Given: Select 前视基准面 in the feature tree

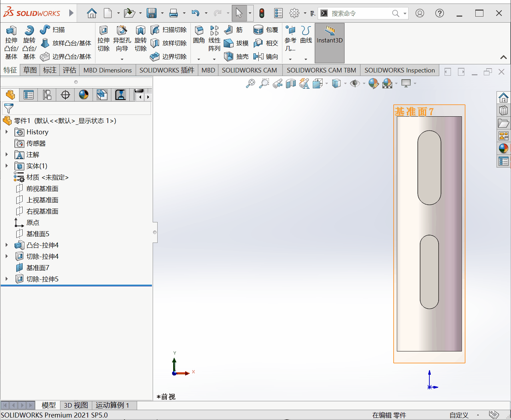Looking at the screenshot, I should (x=42, y=188).
